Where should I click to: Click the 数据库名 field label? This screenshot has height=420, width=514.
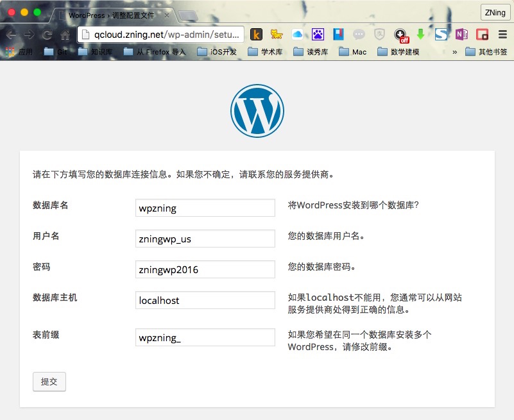coord(50,205)
